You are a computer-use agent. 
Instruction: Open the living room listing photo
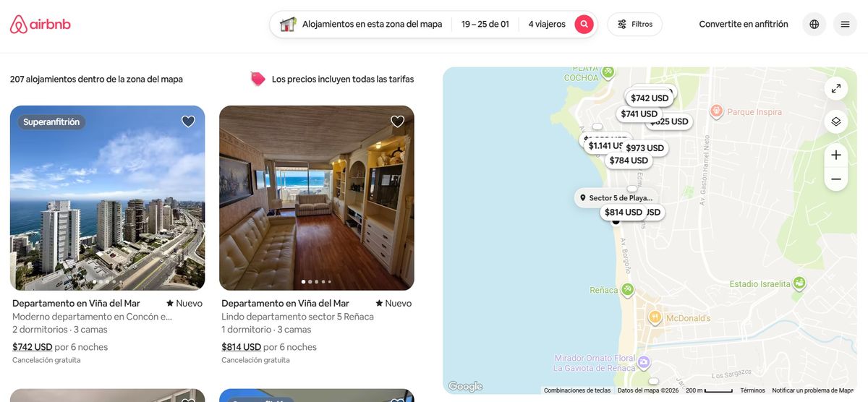(317, 198)
